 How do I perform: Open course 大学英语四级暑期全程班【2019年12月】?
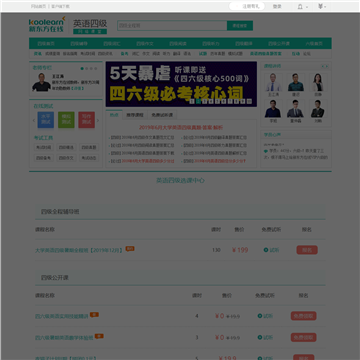tap(79, 250)
